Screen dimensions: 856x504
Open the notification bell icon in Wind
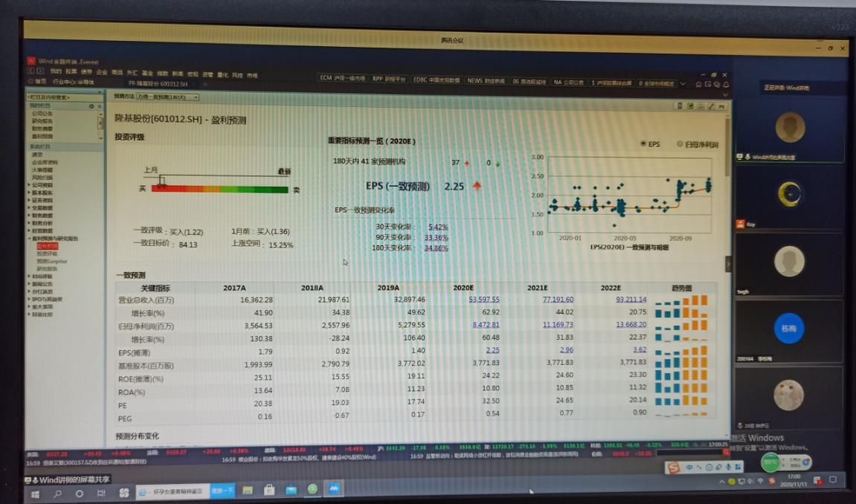point(726,85)
